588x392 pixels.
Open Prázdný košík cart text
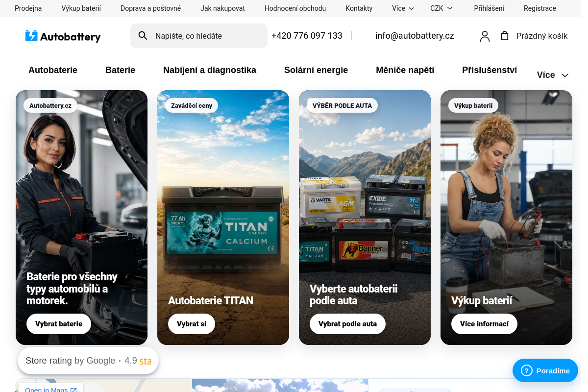(542, 36)
